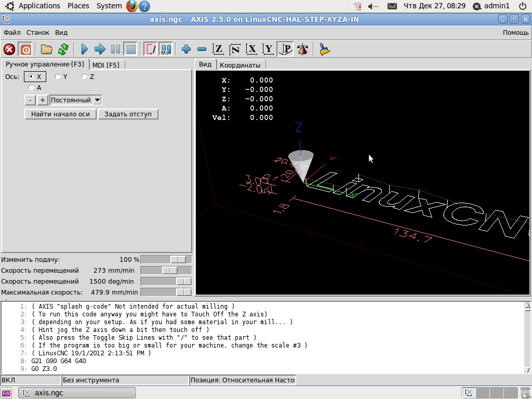Click the zoom in plus icon
532x399 pixels.
pos(187,49)
